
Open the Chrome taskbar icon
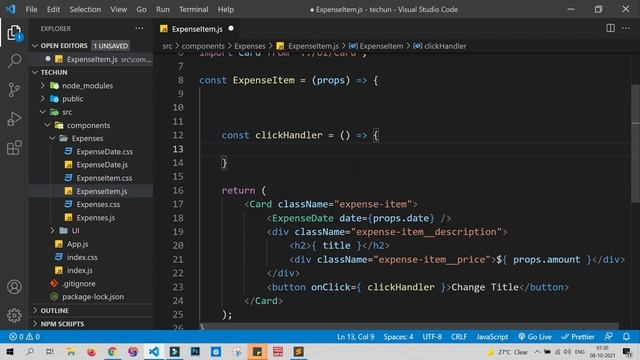[x=112, y=351]
